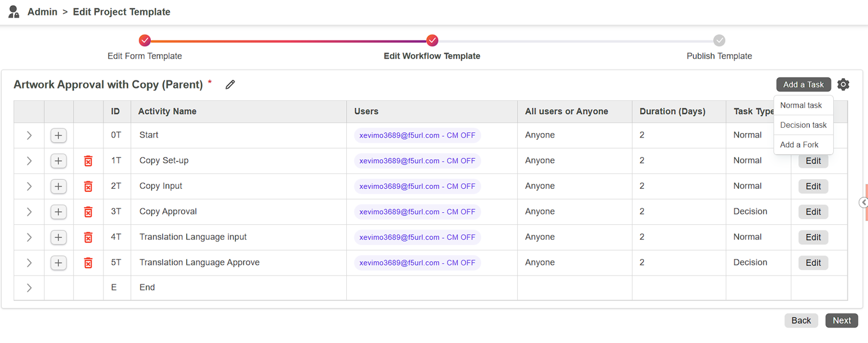The width and height of the screenshot is (868, 343).
Task: Pick the Add a Fork option
Action: pos(799,145)
